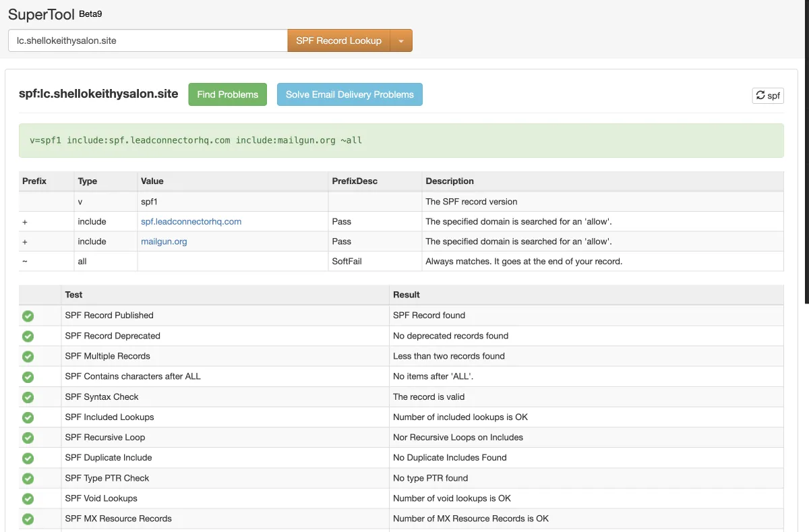Click the Find Problems button
The width and height of the screenshot is (809, 532).
point(227,94)
